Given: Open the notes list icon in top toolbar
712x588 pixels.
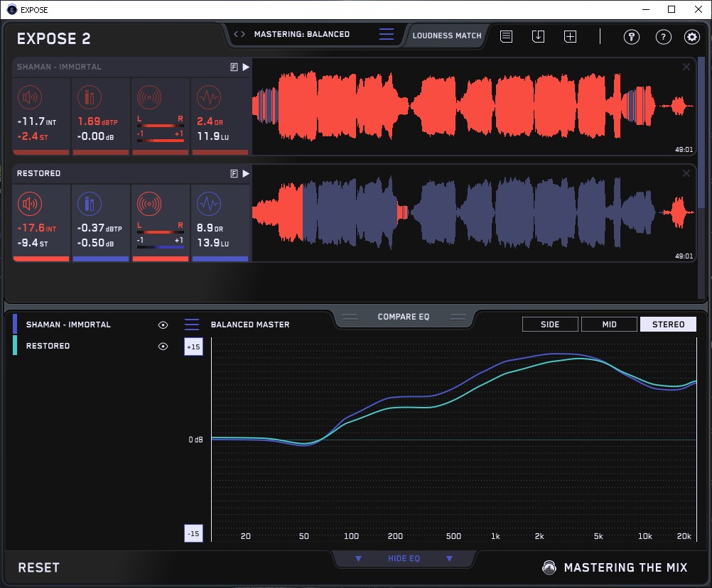Looking at the screenshot, I should [x=506, y=37].
